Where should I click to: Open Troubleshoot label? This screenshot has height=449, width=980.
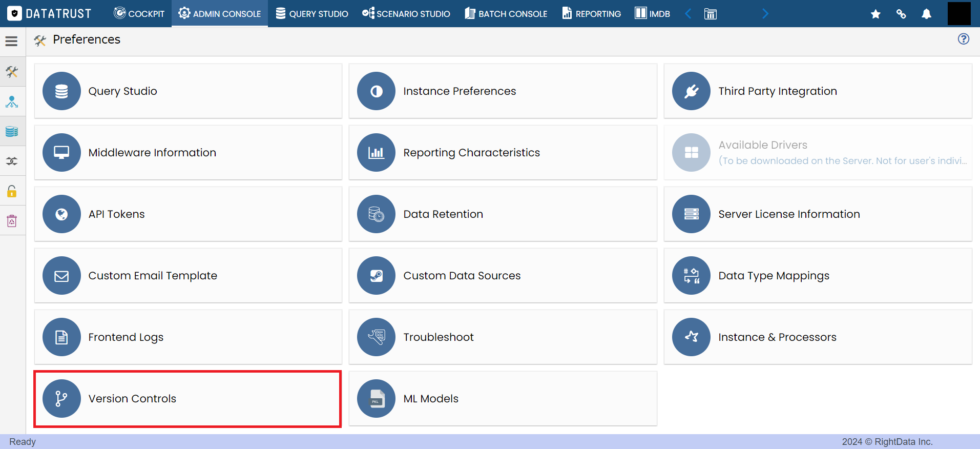[439, 337]
